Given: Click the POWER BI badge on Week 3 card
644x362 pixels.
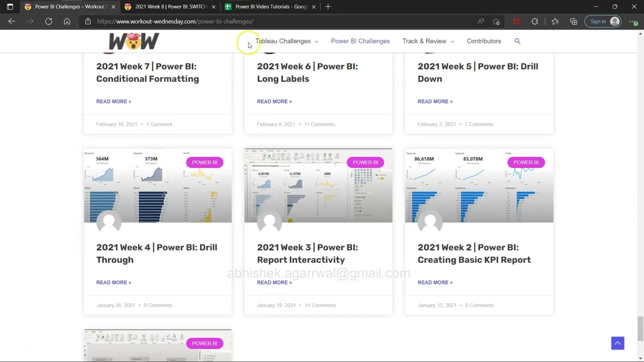Looking at the screenshot, I should point(365,162).
